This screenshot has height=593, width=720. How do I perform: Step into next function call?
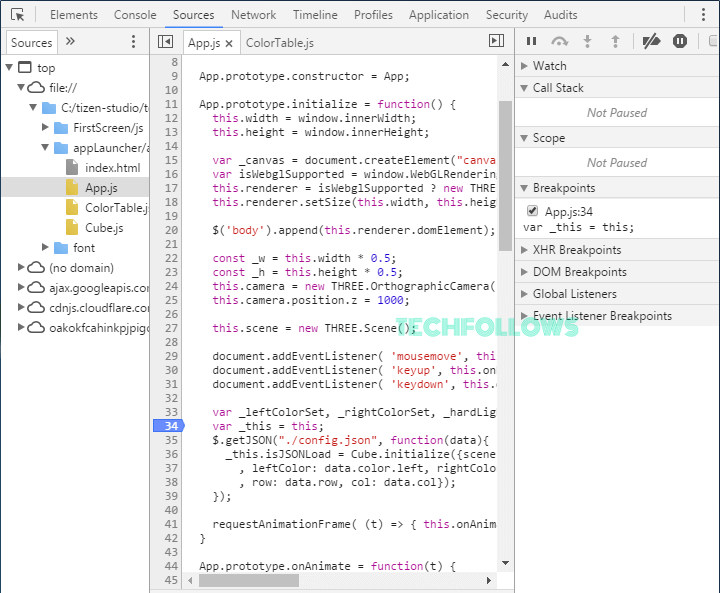(x=587, y=41)
